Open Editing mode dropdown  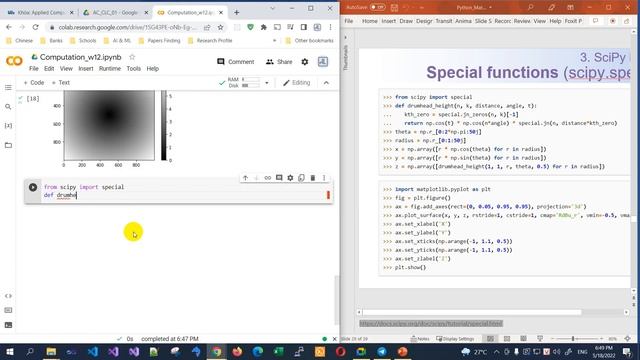(x=297, y=83)
